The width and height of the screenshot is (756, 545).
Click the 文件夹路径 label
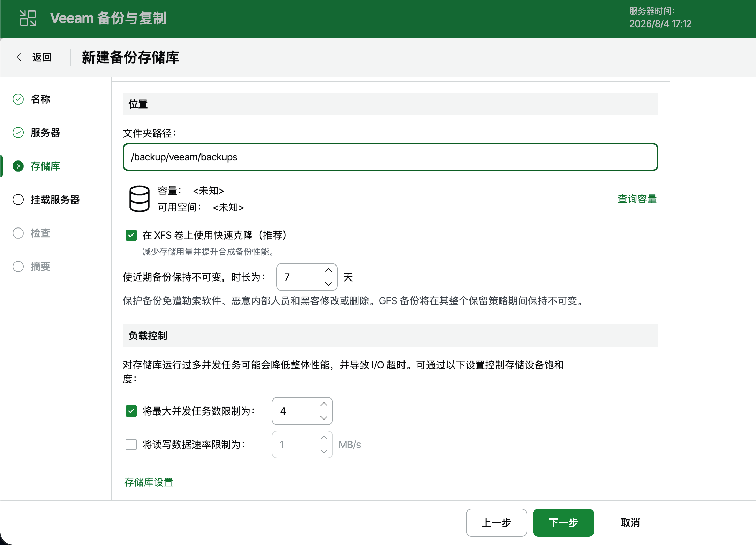pos(150,133)
